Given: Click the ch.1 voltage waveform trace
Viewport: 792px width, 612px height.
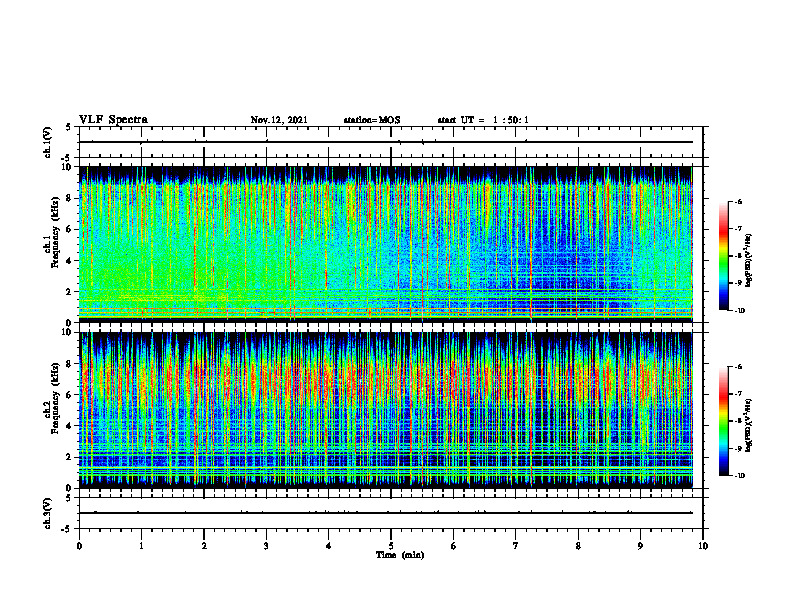Looking at the screenshot, I should click(386, 142).
